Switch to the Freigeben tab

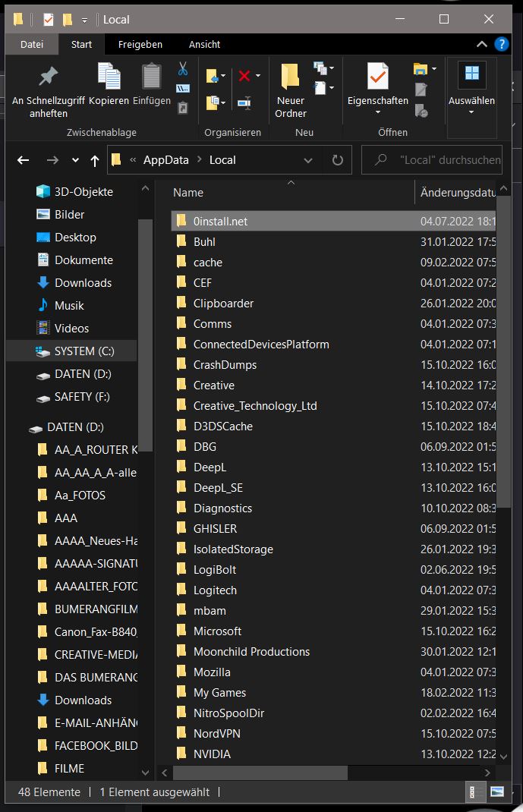click(140, 45)
